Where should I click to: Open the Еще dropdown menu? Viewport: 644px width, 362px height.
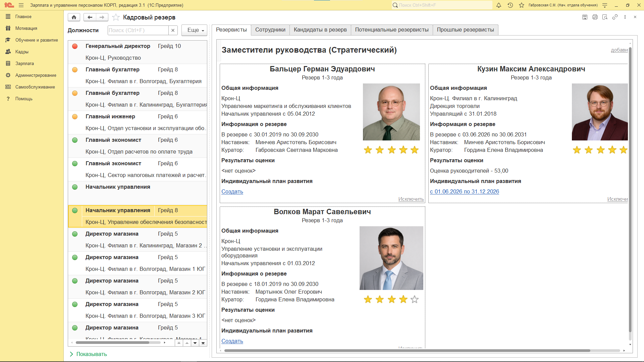pyautogui.click(x=194, y=30)
